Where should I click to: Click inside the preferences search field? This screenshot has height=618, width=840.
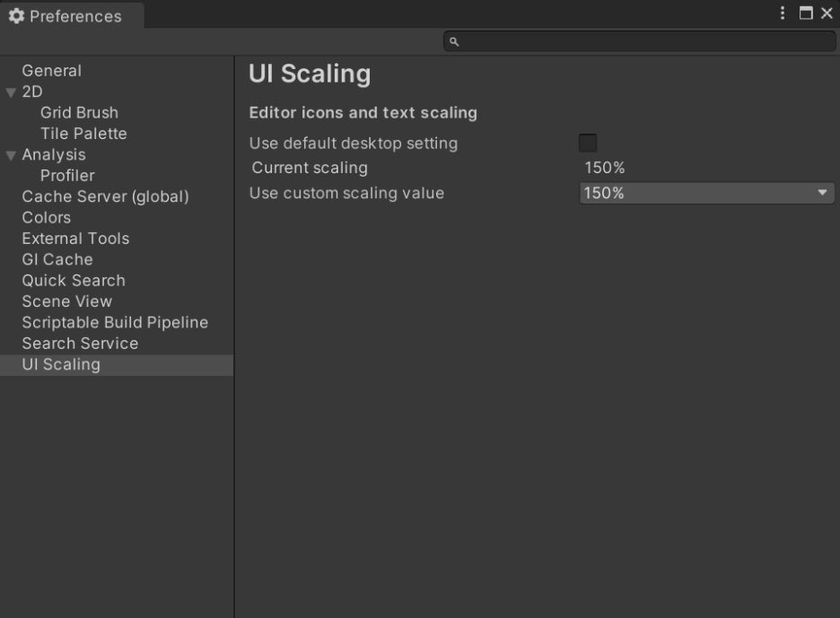click(x=646, y=41)
